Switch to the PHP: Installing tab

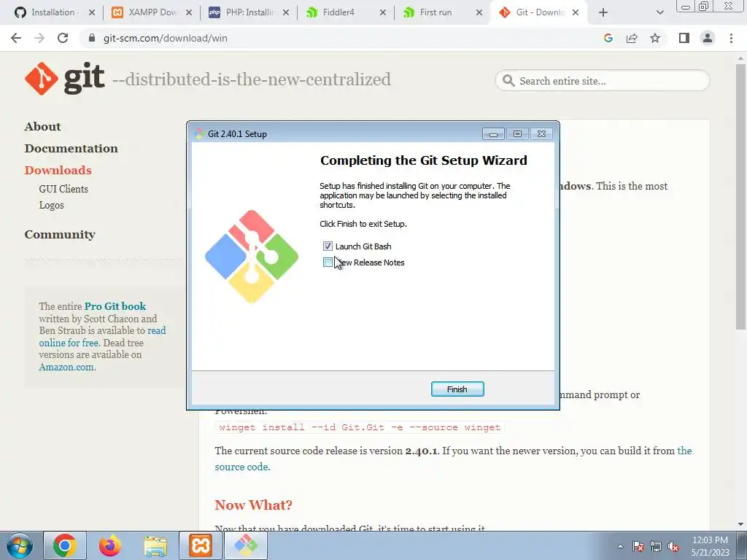(x=249, y=12)
